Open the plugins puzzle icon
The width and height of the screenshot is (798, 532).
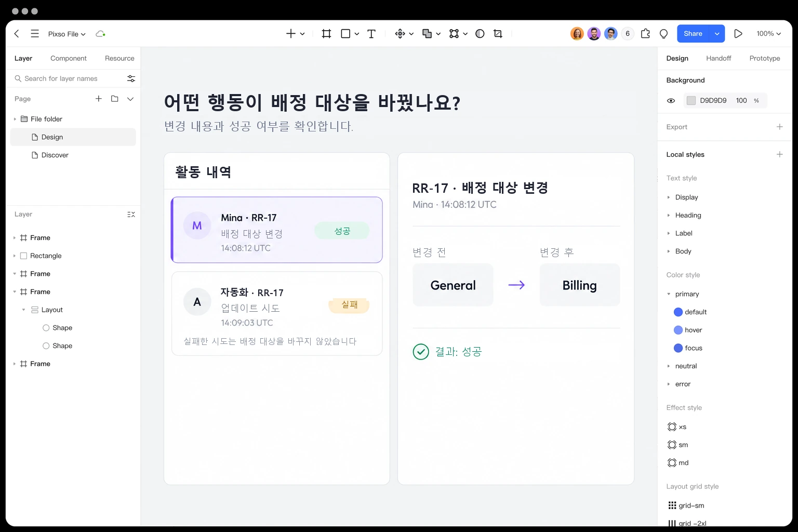click(x=645, y=34)
